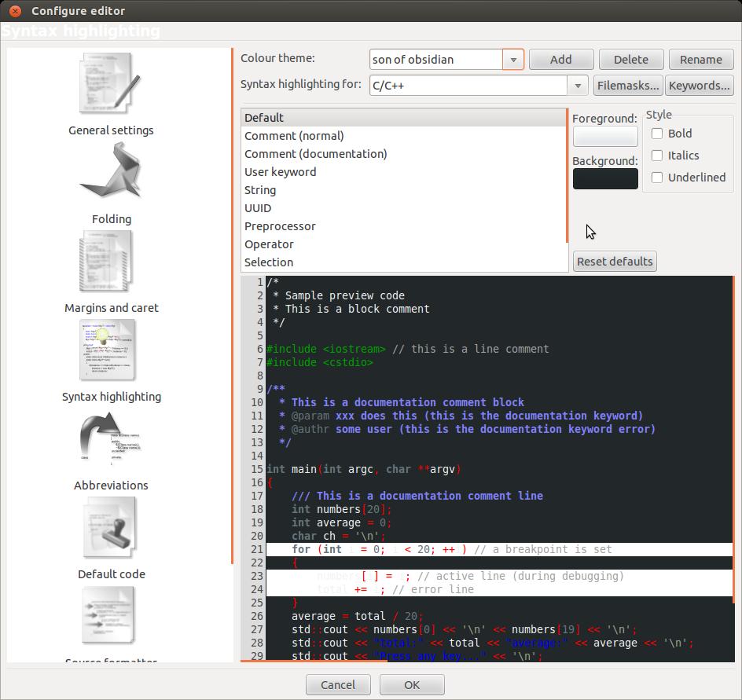Image resolution: width=742 pixels, height=700 pixels.
Task: Enable the Underlined style checkbox
Action: [657, 178]
